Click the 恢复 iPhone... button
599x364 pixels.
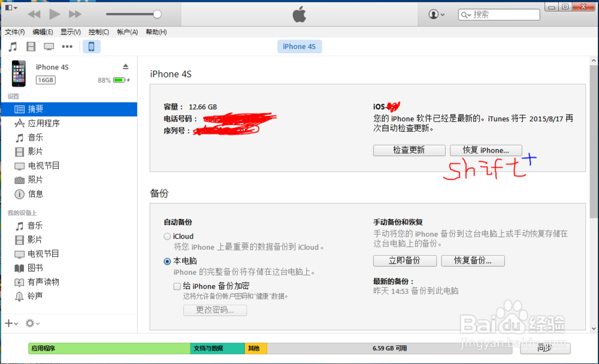[x=486, y=150]
